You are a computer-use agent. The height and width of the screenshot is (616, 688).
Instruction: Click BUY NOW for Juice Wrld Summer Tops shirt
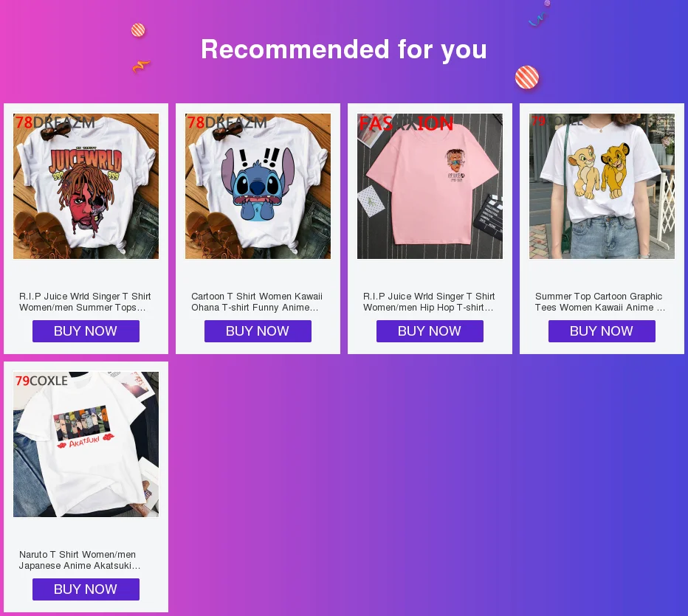86,331
